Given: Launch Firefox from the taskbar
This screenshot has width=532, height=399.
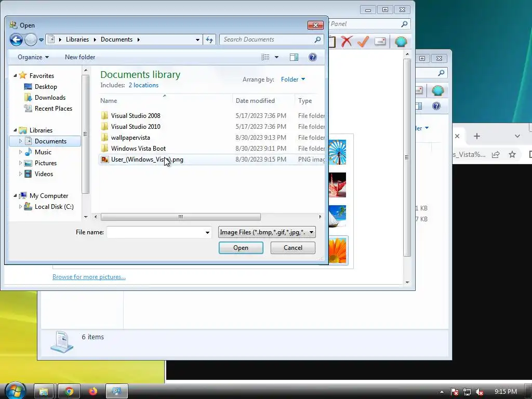Looking at the screenshot, I should [93, 391].
